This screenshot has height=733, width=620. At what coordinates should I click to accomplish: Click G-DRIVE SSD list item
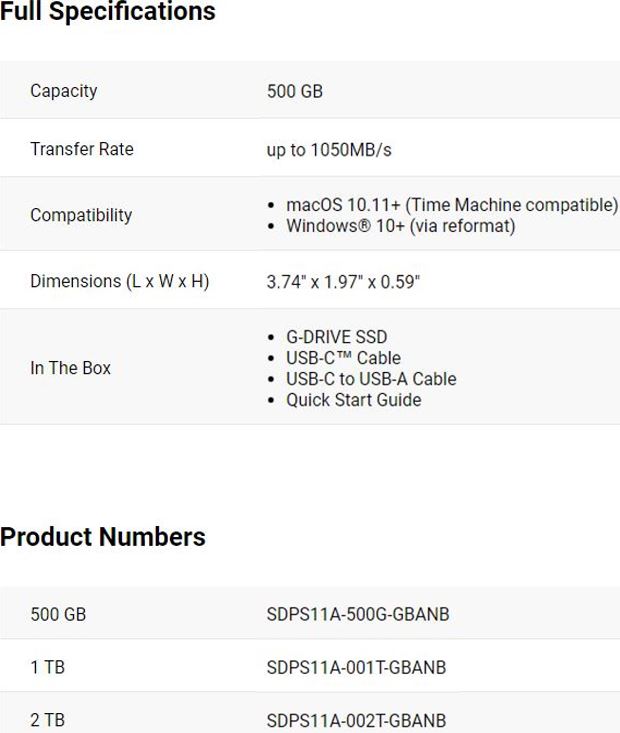tap(336, 337)
